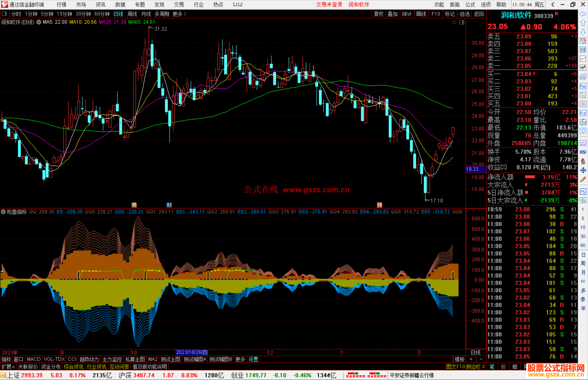Click the 设置 indicator settings link
The width and height of the screenshot is (588, 380).
click(253, 359)
